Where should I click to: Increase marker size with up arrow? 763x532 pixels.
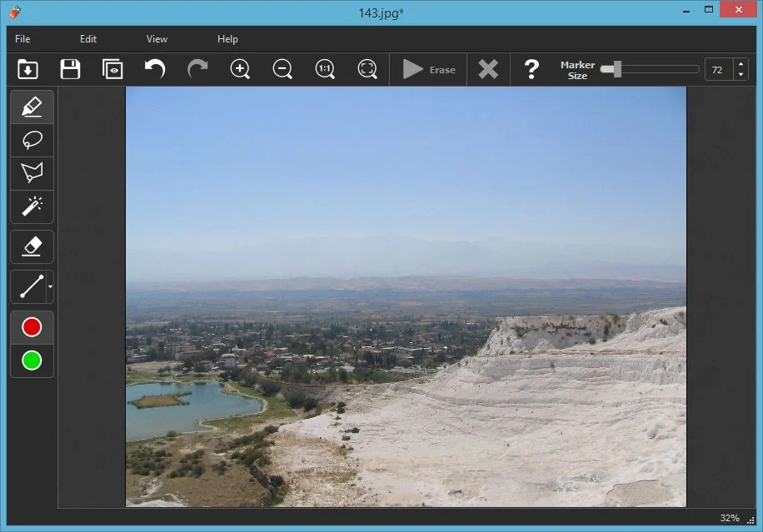pyautogui.click(x=741, y=64)
